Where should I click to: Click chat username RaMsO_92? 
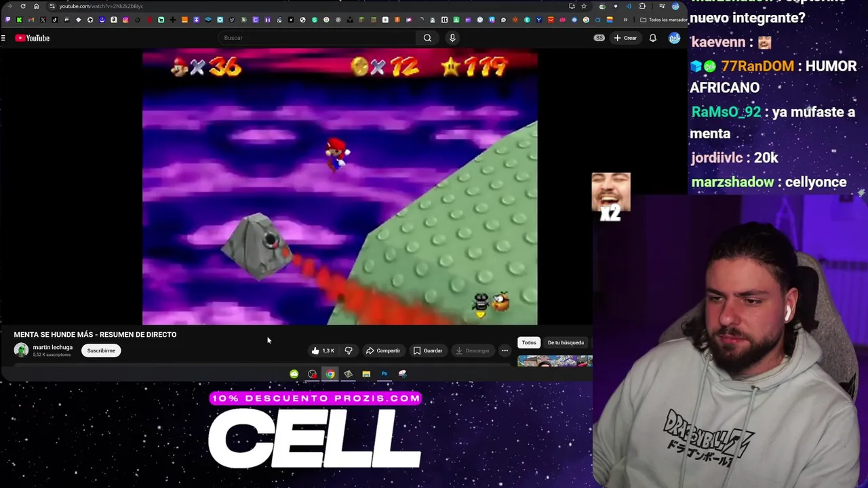[x=726, y=112]
